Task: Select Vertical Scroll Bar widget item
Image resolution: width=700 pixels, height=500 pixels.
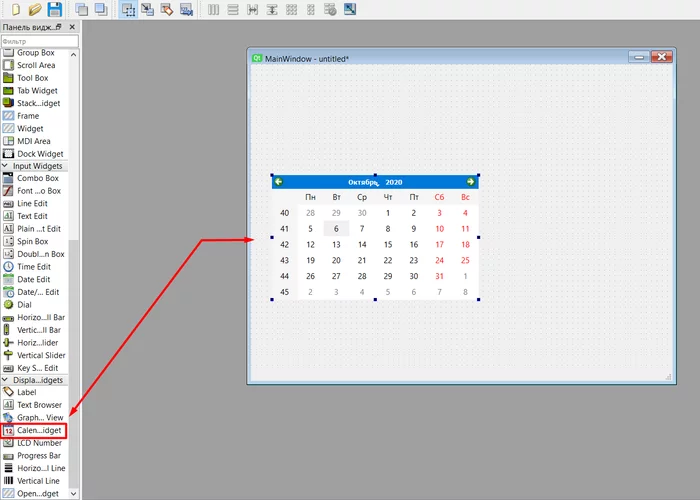Action: (x=34, y=330)
